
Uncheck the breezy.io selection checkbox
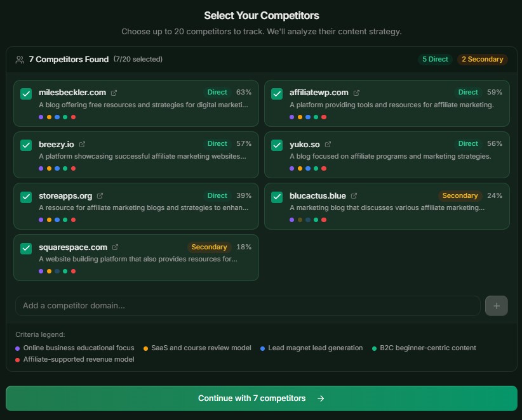point(26,145)
